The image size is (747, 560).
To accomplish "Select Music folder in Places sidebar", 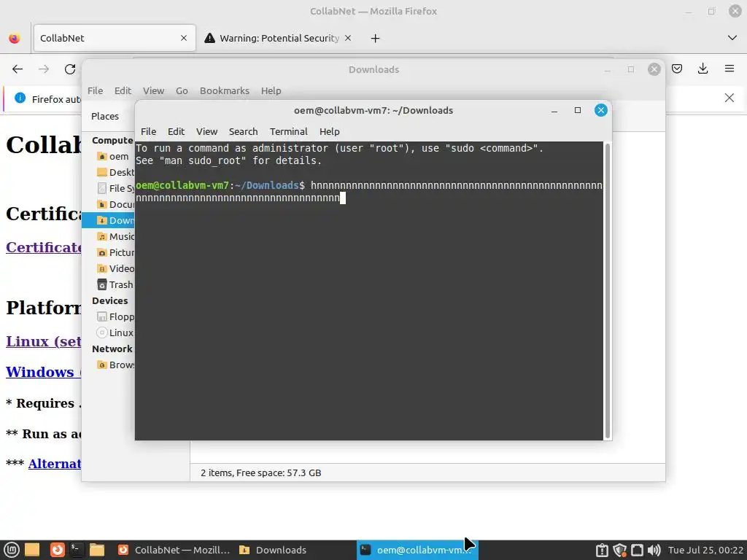I will tap(115, 236).
